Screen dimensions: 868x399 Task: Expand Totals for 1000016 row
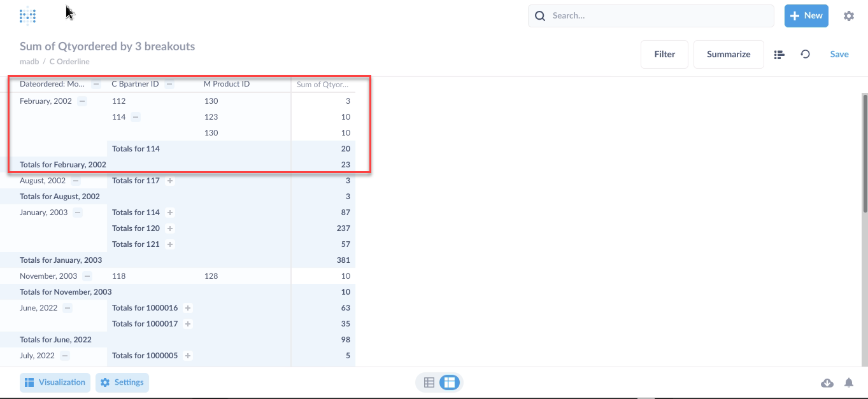tap(188, 308)
